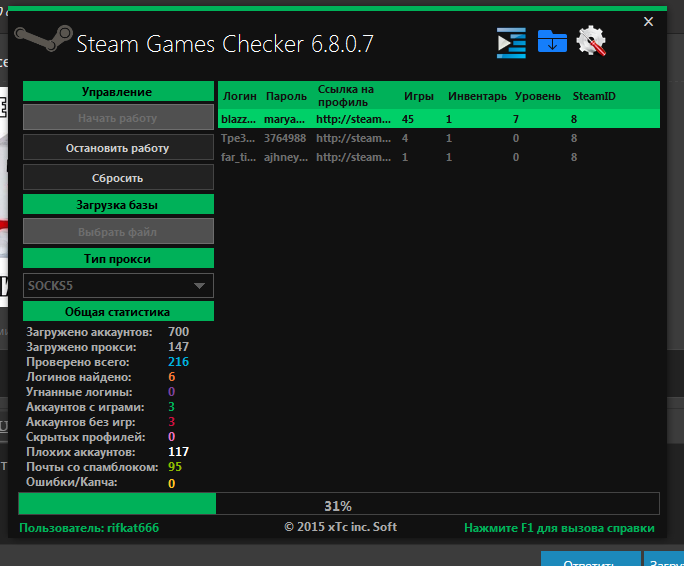Screen dimensions: 684x566
Task: Click profile link in the blazz... row
Action: click(353, 119)
